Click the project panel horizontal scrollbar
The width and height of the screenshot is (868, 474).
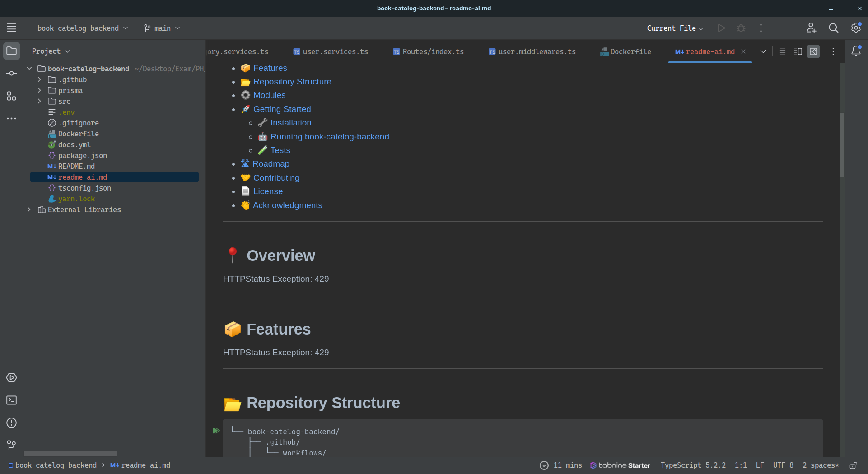pyautogui.click(x=70, y=454)
